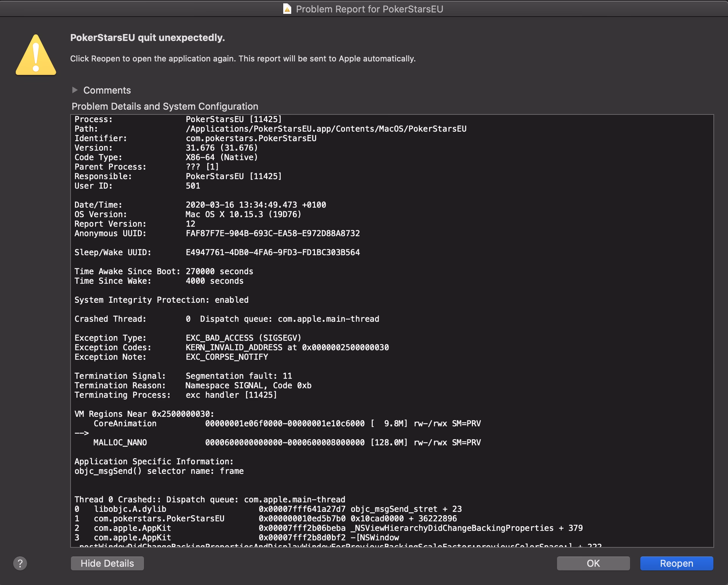Image resolution: width=728 pixels, height=585 pixels.
Task: Expand the Comments disclosure triangle
Action: pos(75,90)
